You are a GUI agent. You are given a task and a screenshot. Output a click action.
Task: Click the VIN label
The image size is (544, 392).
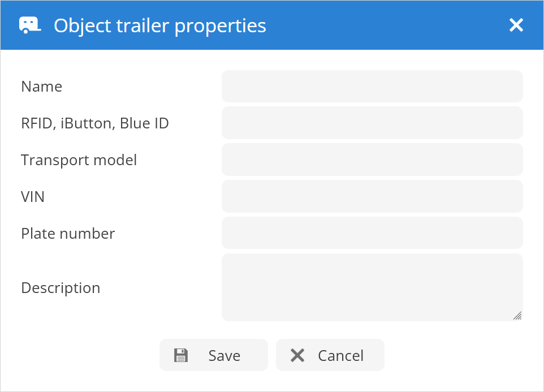coord(33,197)
